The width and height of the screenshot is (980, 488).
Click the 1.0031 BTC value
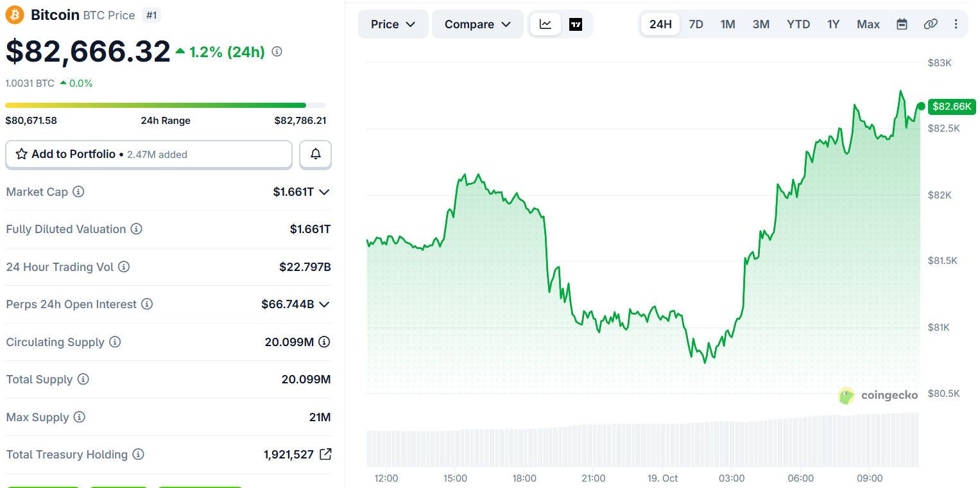[30, 83]
